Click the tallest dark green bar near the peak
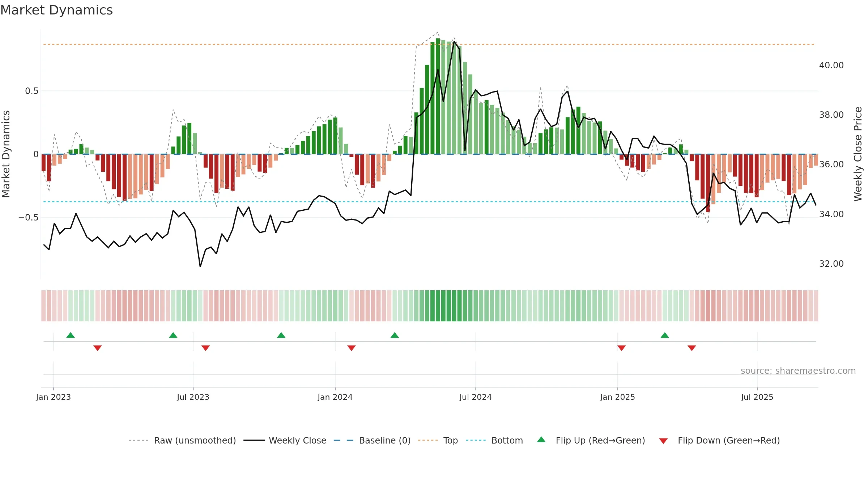Screen dimensions: 868x488 438,96
